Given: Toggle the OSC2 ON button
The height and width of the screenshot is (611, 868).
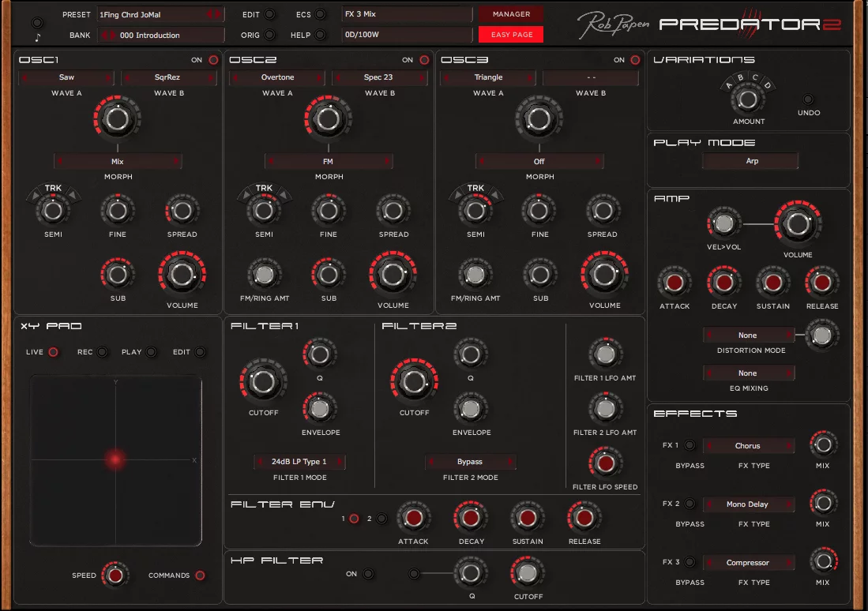Looking at the screenshot, I should (x=425, y=60).
